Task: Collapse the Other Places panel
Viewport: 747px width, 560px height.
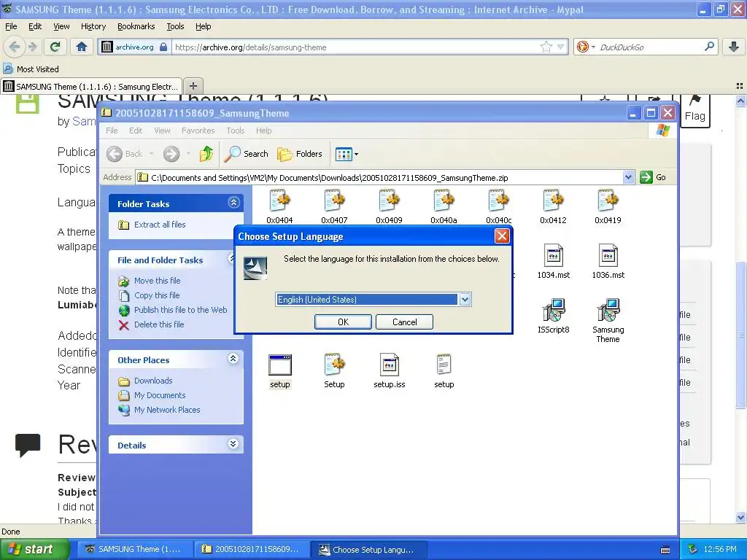Action: tap(233, 359)
